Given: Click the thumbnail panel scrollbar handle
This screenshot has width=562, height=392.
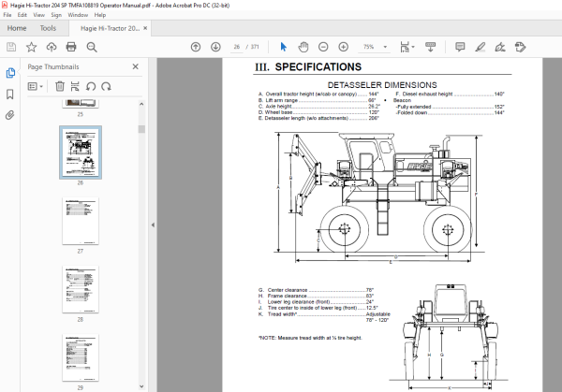Looking at the screenshot, I should click(141, 129).
